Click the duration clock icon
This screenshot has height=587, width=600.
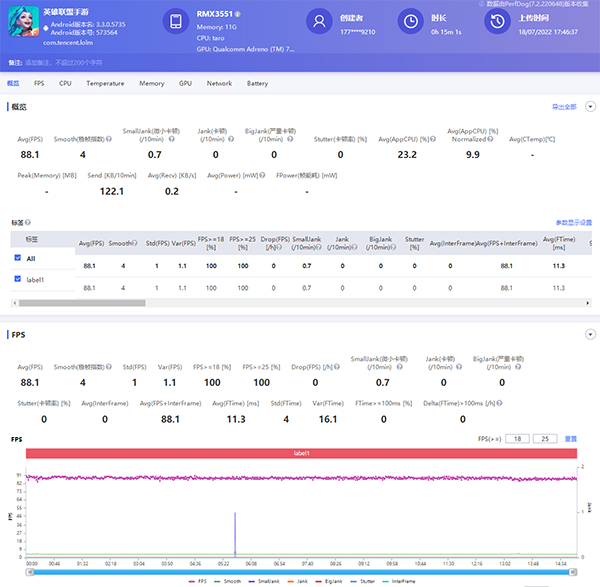point(409,22)
